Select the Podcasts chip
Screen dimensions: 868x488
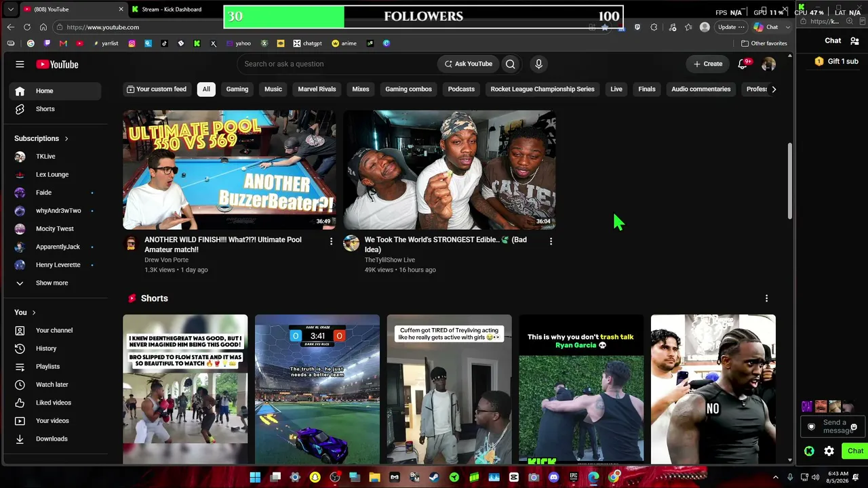(461, 89)
